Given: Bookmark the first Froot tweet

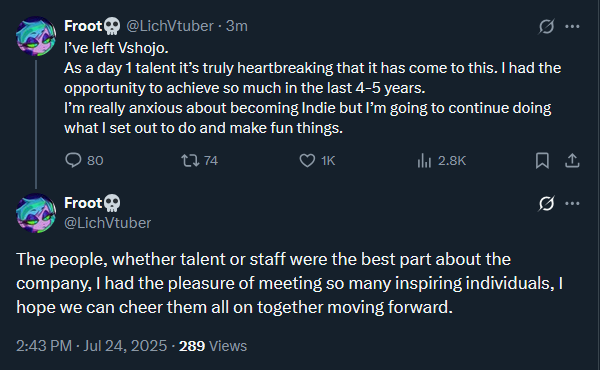Looking at the screenshot, I should (542, 160).
